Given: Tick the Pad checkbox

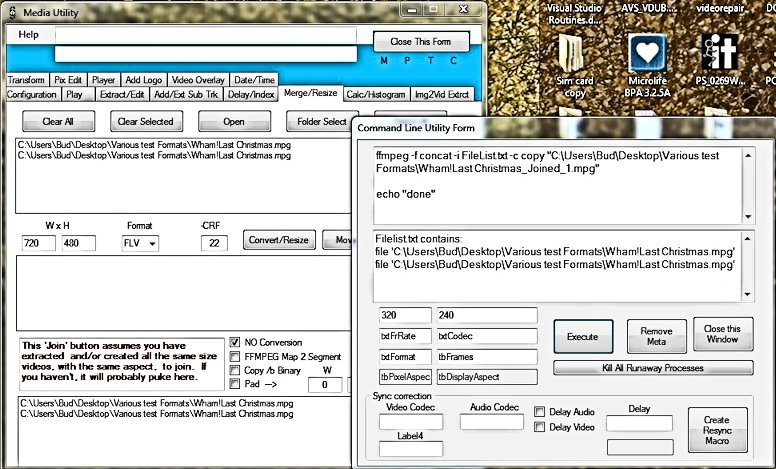Looking at the screenshot, I should tap(235, 383).
